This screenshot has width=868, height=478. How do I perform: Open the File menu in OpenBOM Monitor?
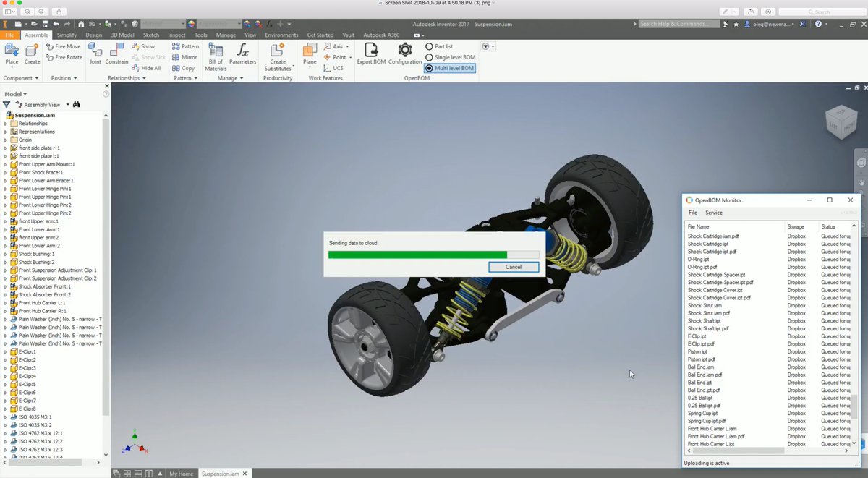(x=693, y=213)
